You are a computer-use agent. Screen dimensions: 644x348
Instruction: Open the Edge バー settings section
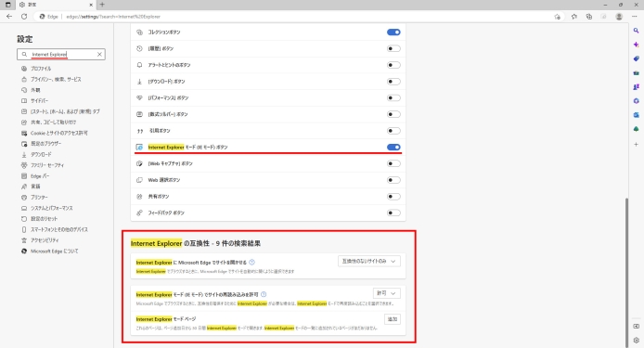point(40,175)
